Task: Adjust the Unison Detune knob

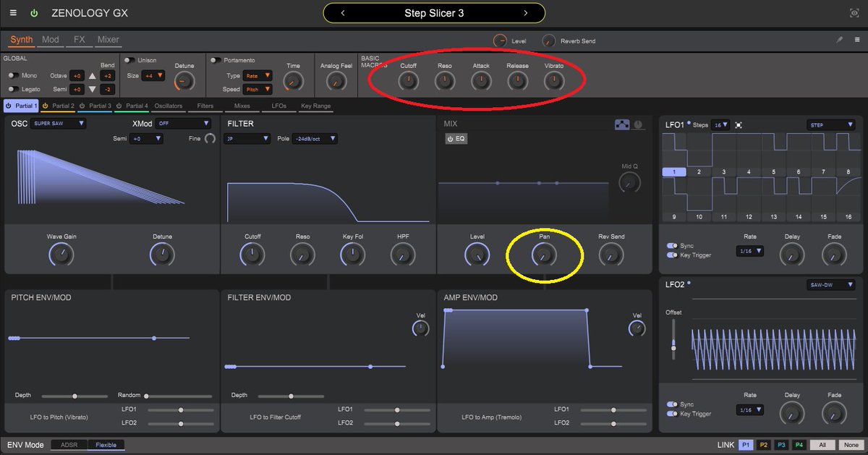Action: [x=184, y=82]
